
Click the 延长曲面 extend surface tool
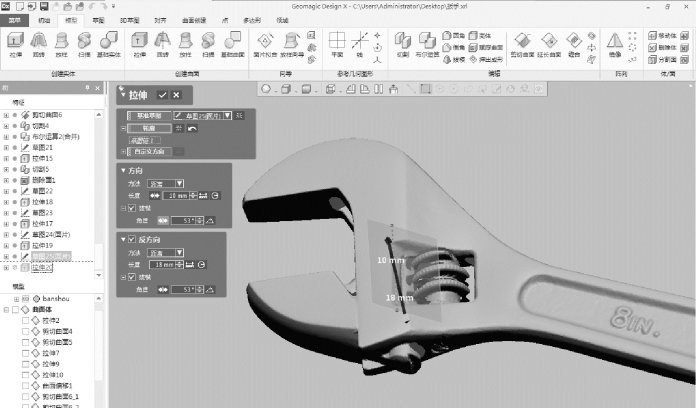(549, 44)
